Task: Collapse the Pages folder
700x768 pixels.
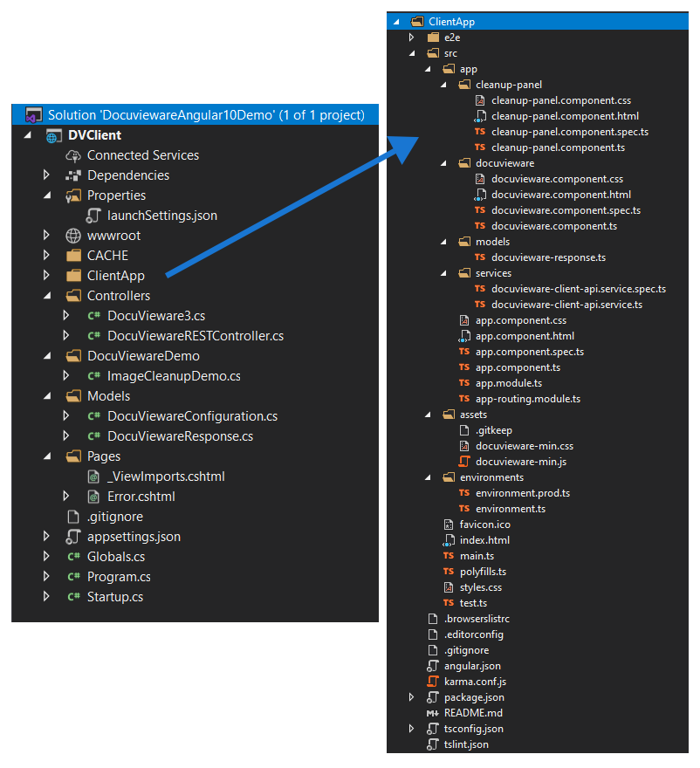Action: click(x=47, y=456)
